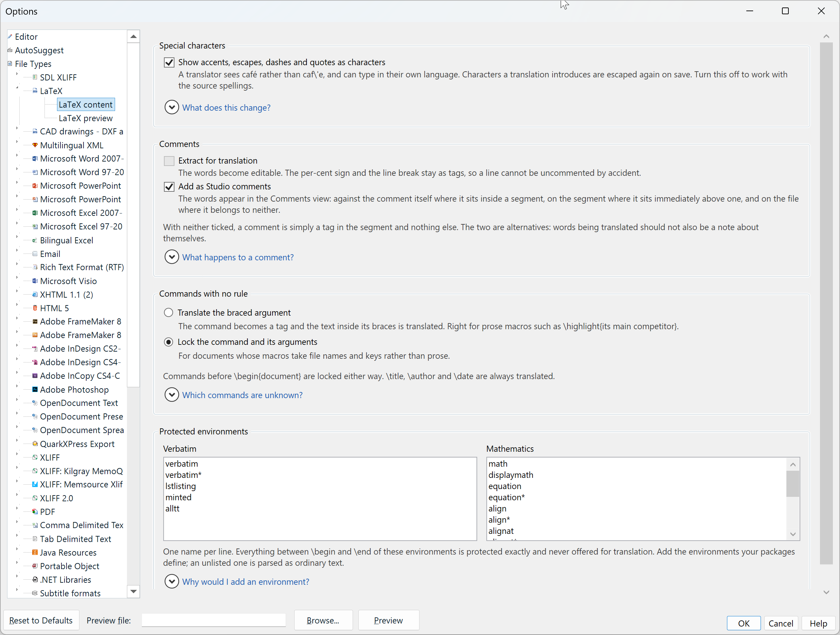The height and width of the screenshot is (635, 840).
Task: Untick Add as Studio comments checkbox
Action: pyautogui.click(x=169, y=187)
